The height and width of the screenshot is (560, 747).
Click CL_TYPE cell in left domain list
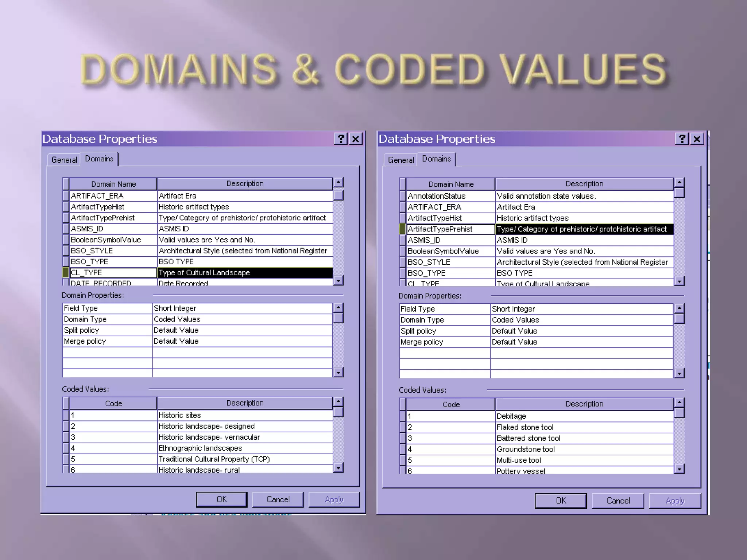point(113,273)
